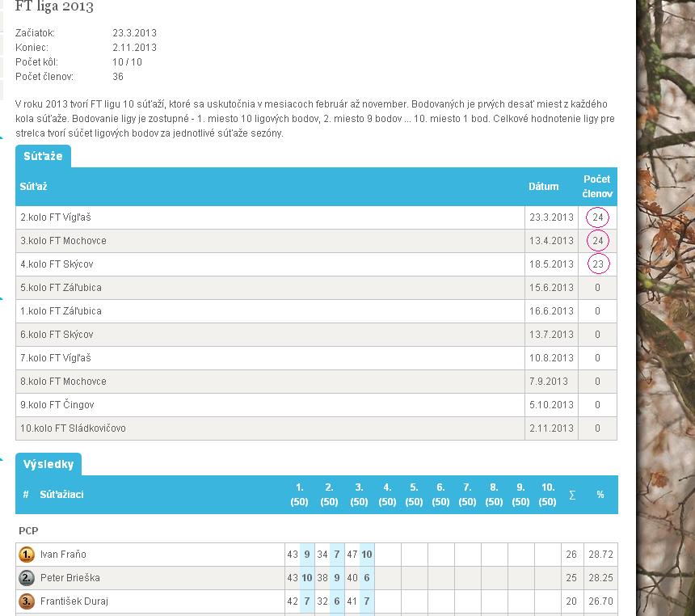
Task: Click the silver second-place medal icon
Action: (x=27, y=578)
